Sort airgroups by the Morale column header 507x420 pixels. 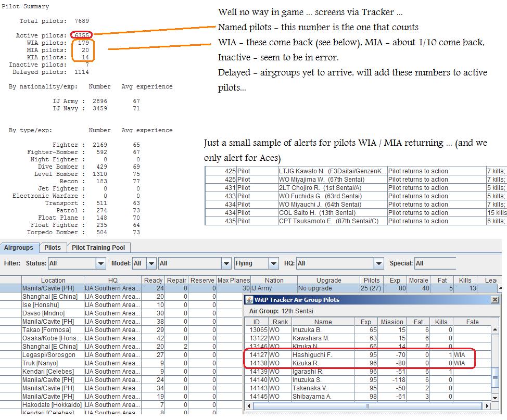point(419,281)
